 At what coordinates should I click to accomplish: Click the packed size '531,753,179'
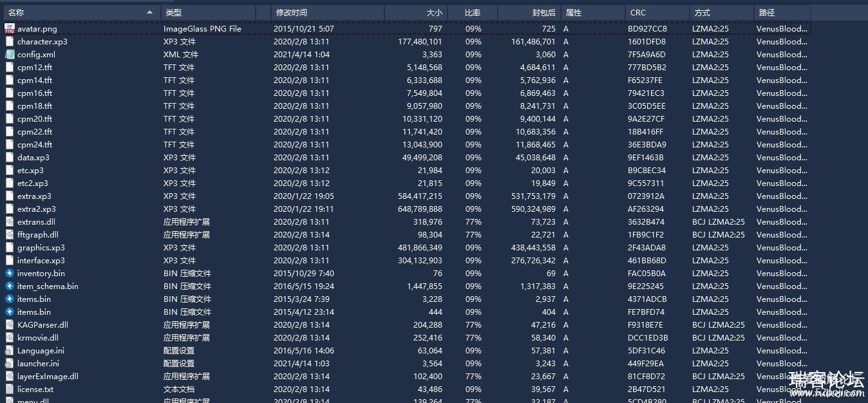(x=533, y=196)
